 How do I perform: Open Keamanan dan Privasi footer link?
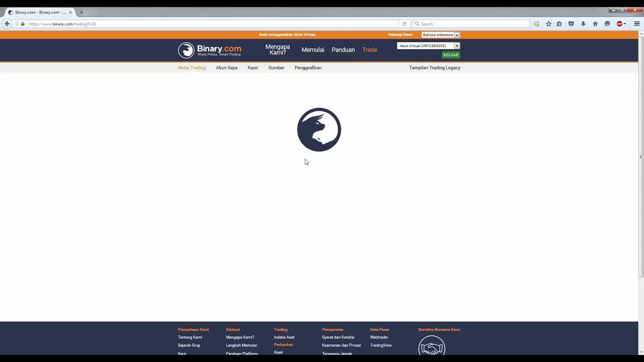click(341, 345)
